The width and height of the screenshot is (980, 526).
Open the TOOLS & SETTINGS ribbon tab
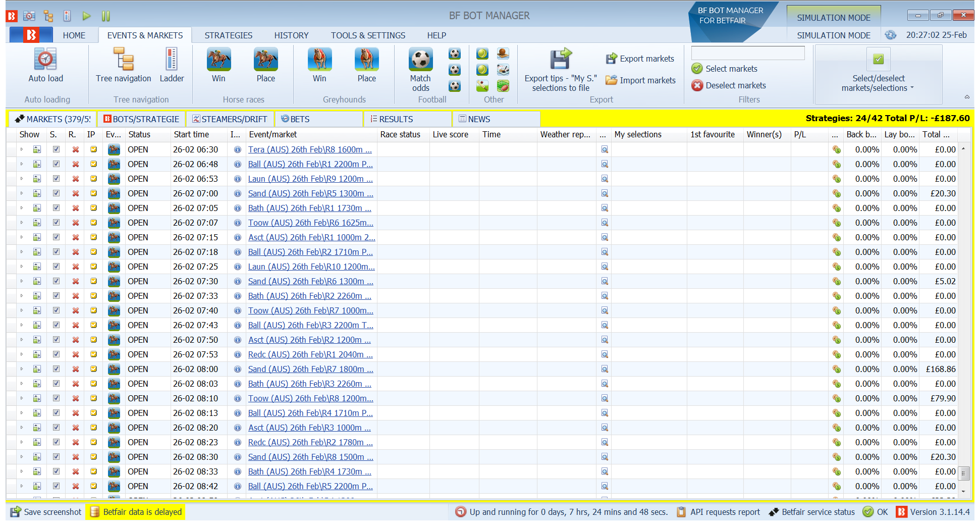point(368,35)
